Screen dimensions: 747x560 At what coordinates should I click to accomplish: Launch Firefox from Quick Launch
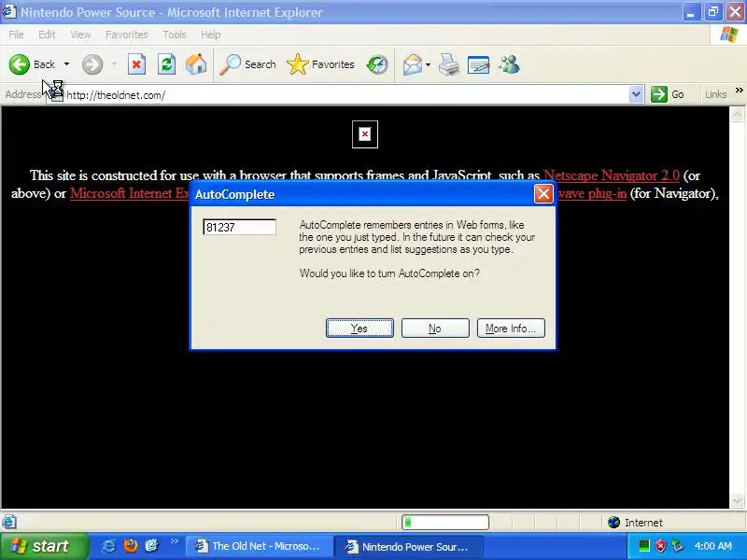(x=130, y=546)
